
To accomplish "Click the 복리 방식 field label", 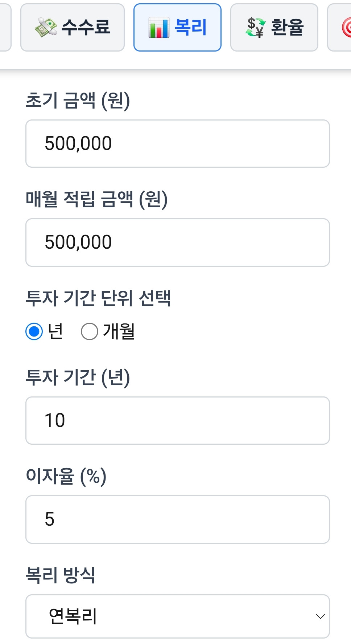I will 61,575.
